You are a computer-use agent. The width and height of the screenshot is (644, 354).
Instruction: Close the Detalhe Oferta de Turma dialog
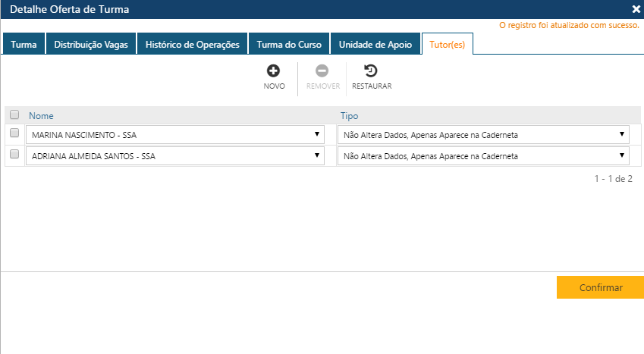(x=636, y=10)
